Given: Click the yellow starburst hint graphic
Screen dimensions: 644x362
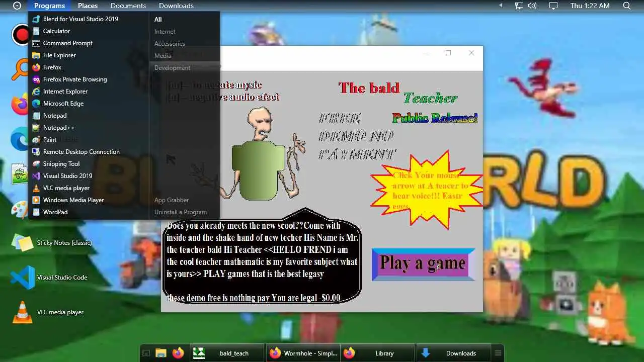Looking at the screenshot, I should pos(427,190).
